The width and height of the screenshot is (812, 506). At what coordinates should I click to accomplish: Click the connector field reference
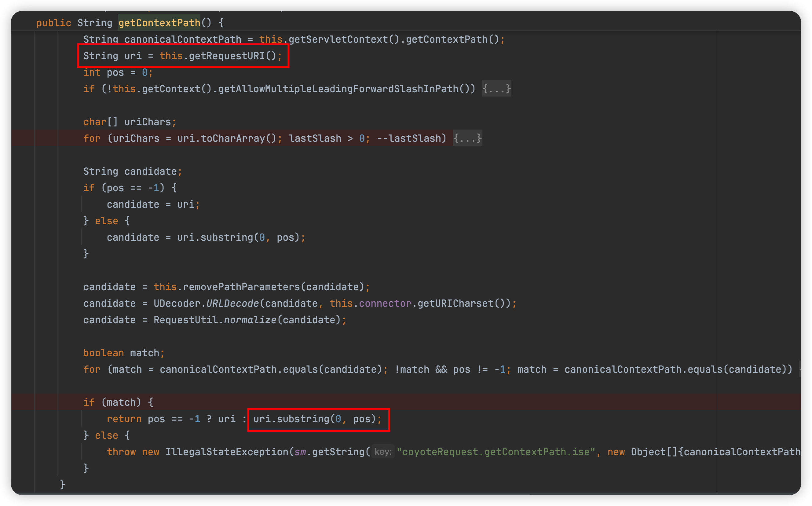[385, 303]
